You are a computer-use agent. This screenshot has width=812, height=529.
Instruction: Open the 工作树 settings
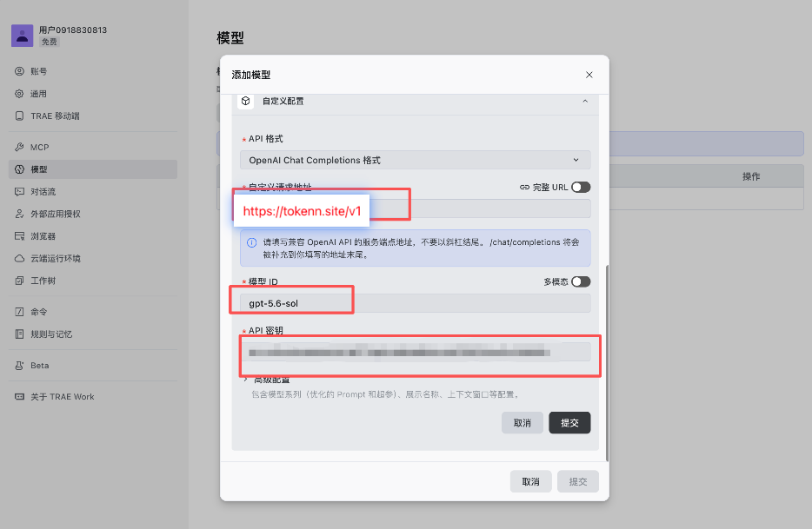pyautogui.click(x=93, y=281)
